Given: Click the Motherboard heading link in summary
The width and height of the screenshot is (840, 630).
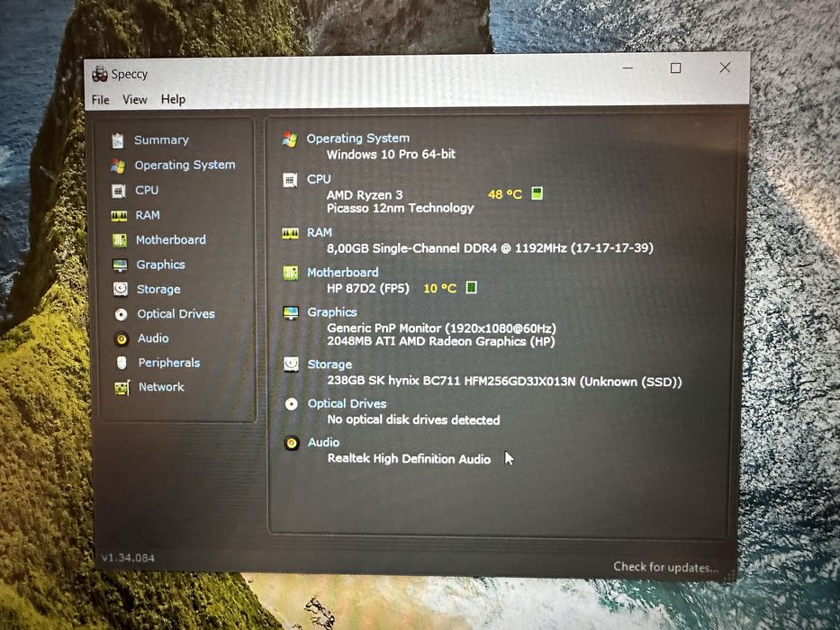Looking at the screenshot, I should (x=343, y=272).
